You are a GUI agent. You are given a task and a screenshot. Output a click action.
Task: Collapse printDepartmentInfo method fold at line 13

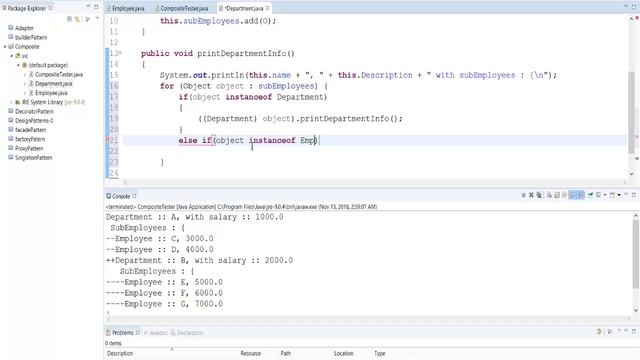tap(120, 53)
